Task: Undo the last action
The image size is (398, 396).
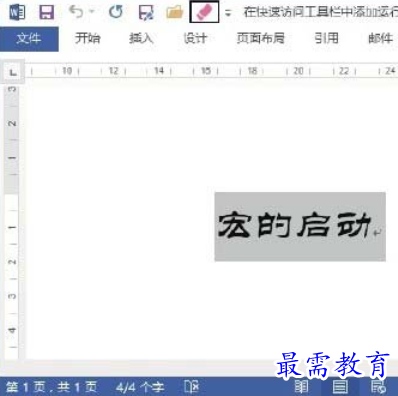Action: [76, 12]
